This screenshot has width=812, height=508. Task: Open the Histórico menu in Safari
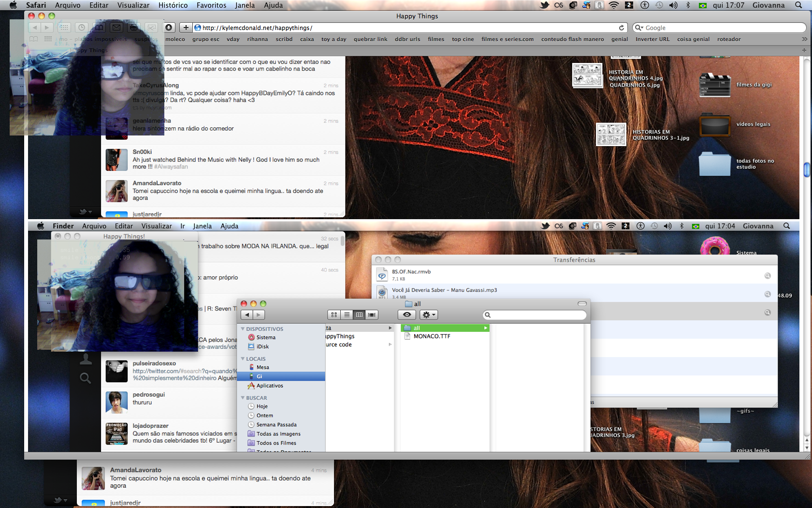173,5
